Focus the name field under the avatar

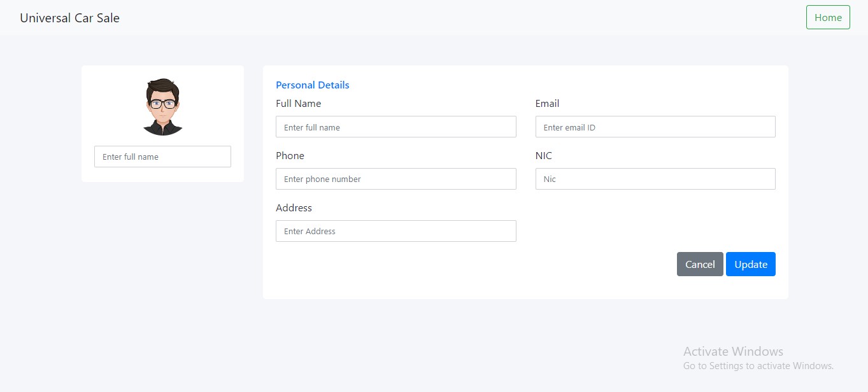[x=162, y=157]
